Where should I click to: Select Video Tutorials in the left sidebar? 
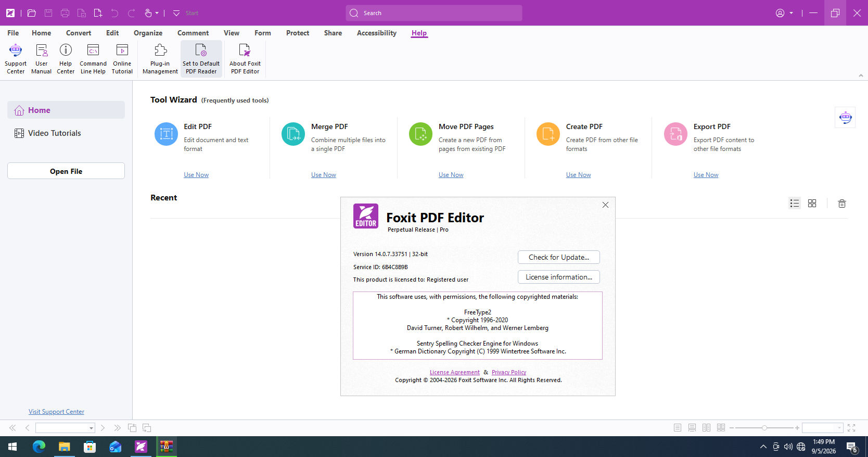[x=66, y=133]
